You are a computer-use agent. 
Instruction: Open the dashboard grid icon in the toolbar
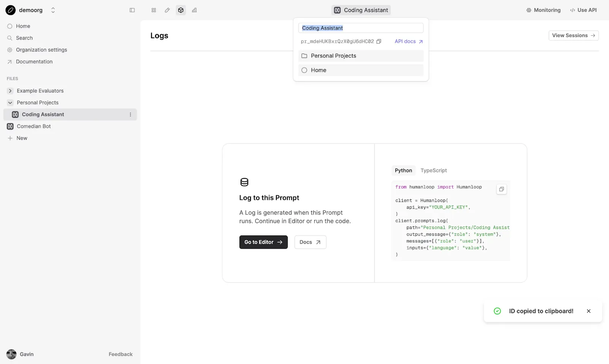coord(154,10)
